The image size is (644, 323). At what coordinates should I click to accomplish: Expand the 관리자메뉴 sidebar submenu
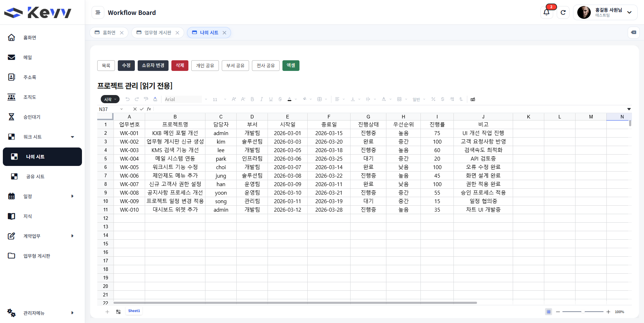72,313
